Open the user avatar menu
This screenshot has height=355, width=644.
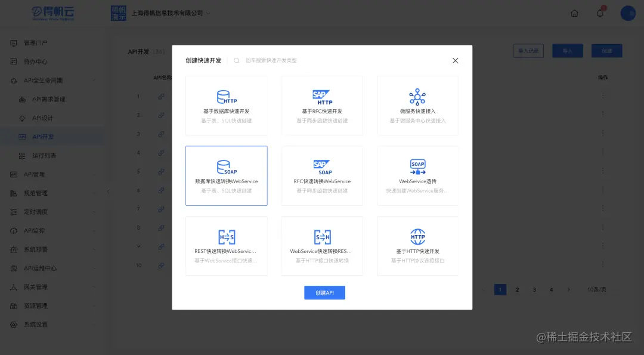coord(628,13)
